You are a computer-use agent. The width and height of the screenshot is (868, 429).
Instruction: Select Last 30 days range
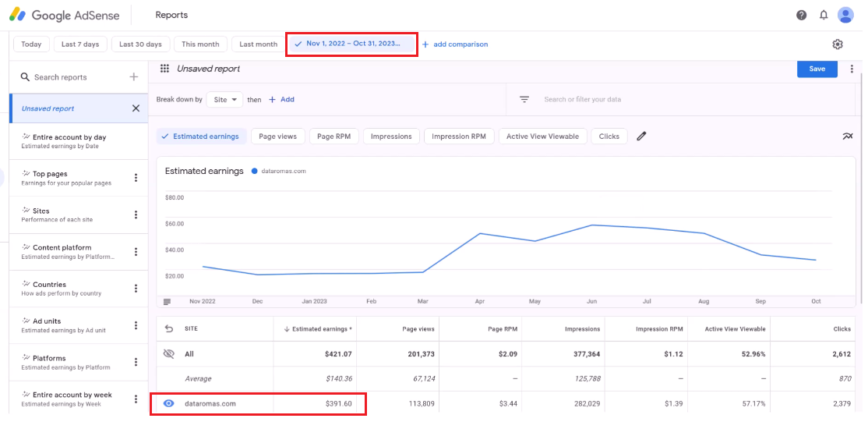140,44
